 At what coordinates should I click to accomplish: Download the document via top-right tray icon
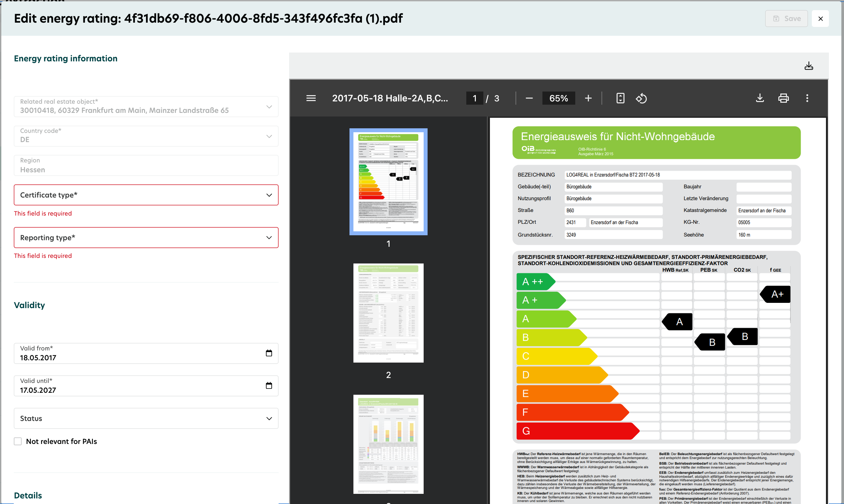tap(809, 66)
